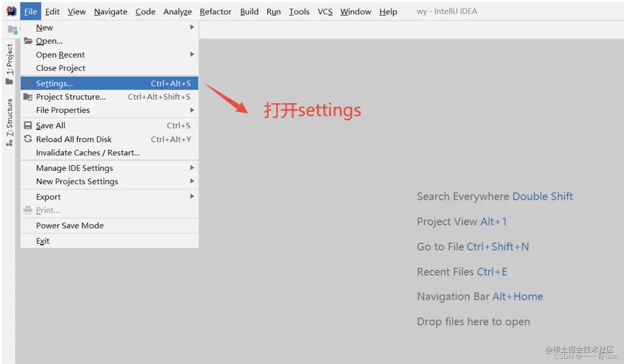Open the View menu
Image resolution: width=624 pixels, height=364 pixels.
[x=77, y=12]
